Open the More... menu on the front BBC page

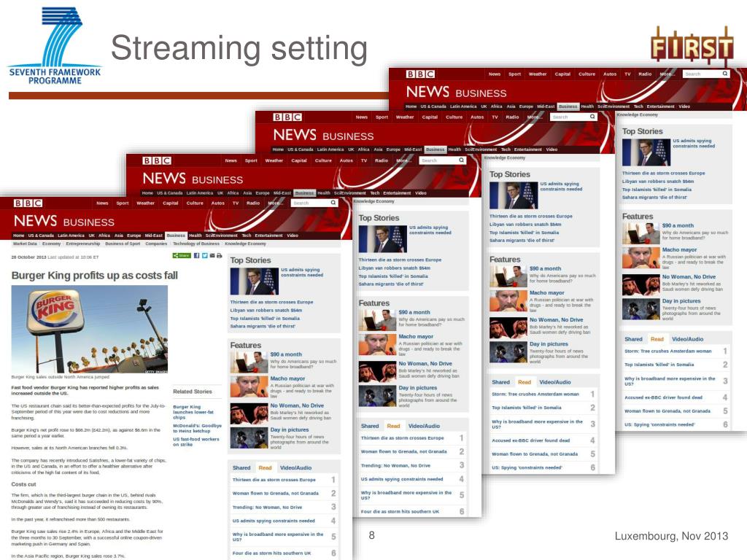pyautogui.click(x=274, y=203)
